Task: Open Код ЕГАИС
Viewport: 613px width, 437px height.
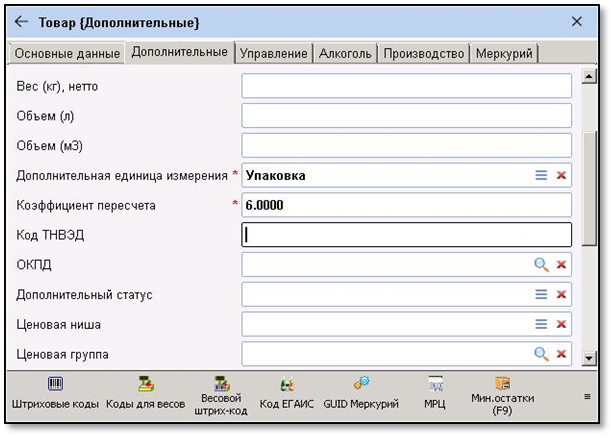Action: tap(287, 394)
